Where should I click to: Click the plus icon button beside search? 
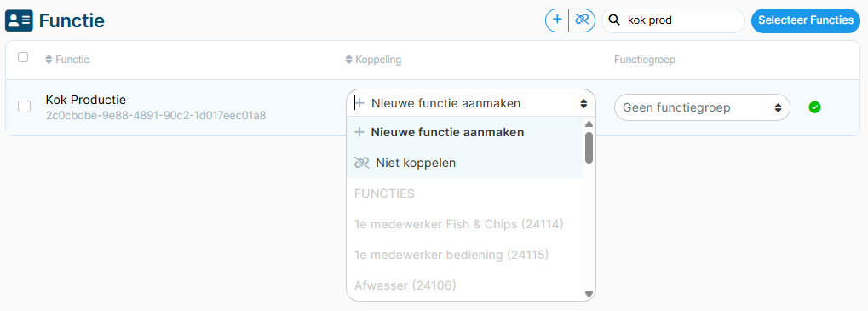tap(557, 20)
